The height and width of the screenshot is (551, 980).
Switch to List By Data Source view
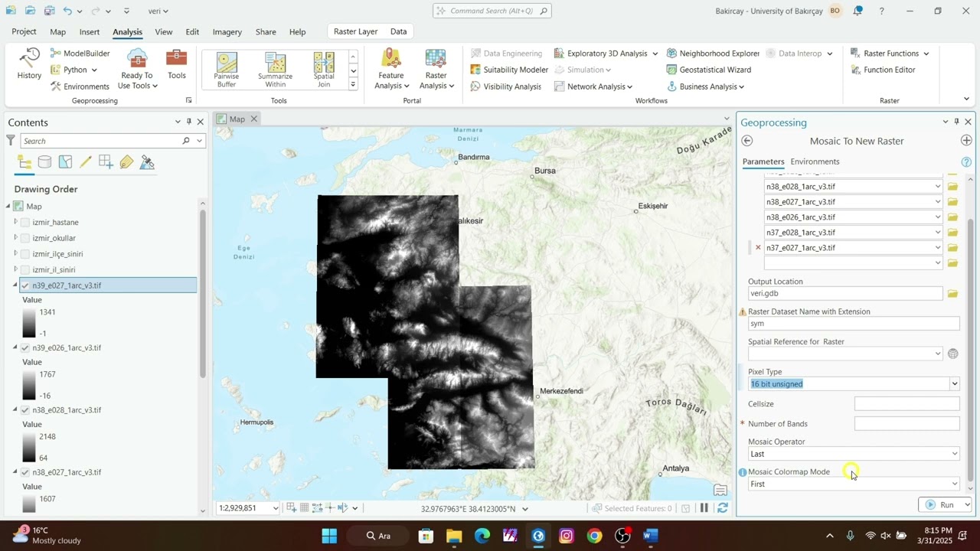point(45,162)
